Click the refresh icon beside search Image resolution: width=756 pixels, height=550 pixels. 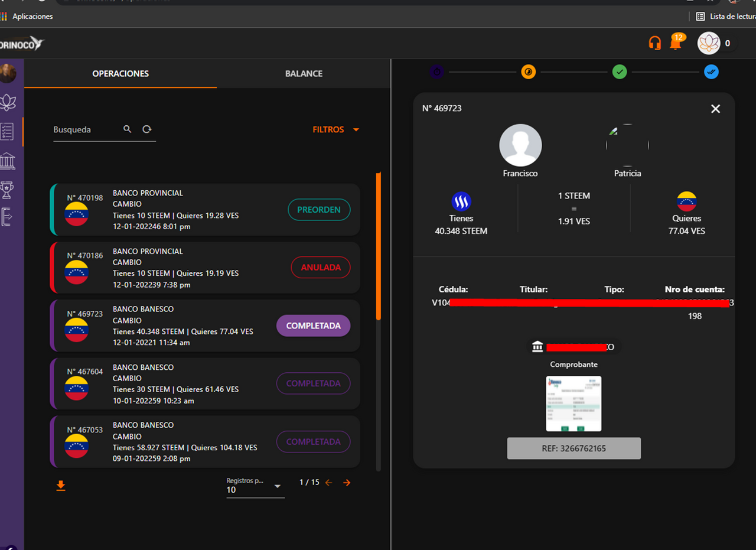tap(147, 129)
